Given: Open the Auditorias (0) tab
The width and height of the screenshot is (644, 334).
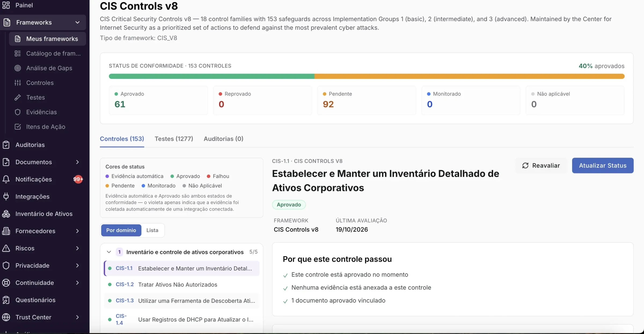Looking at the screenshot, I should click(224, 139).
